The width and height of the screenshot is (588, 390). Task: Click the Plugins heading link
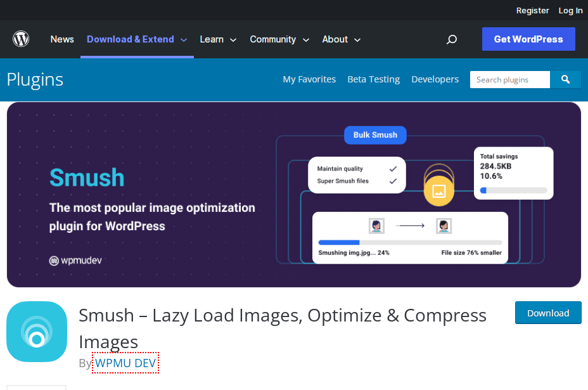35,79
